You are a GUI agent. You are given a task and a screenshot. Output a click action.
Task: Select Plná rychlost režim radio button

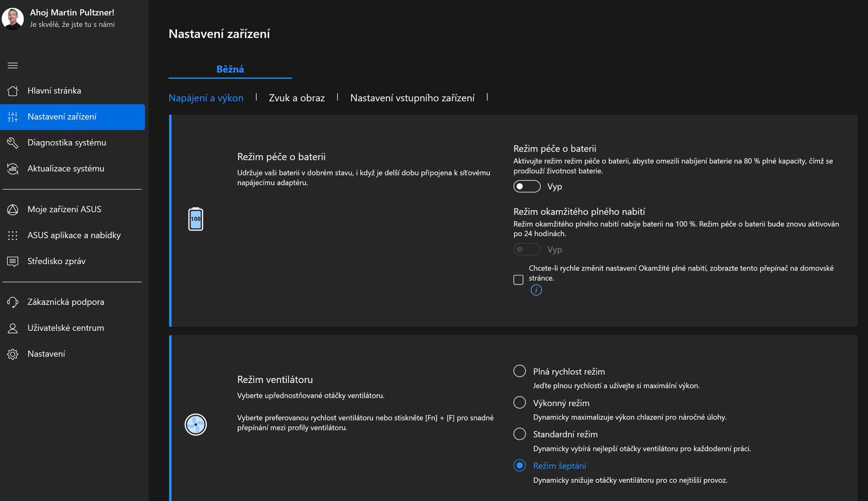(x=519, y=371)
